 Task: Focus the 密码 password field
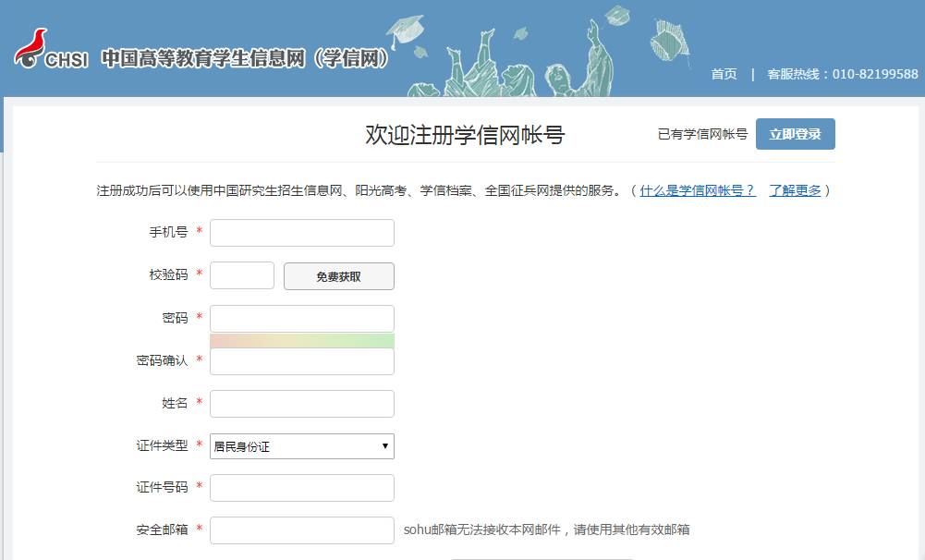pyautogui.click(x=302, y=319)
